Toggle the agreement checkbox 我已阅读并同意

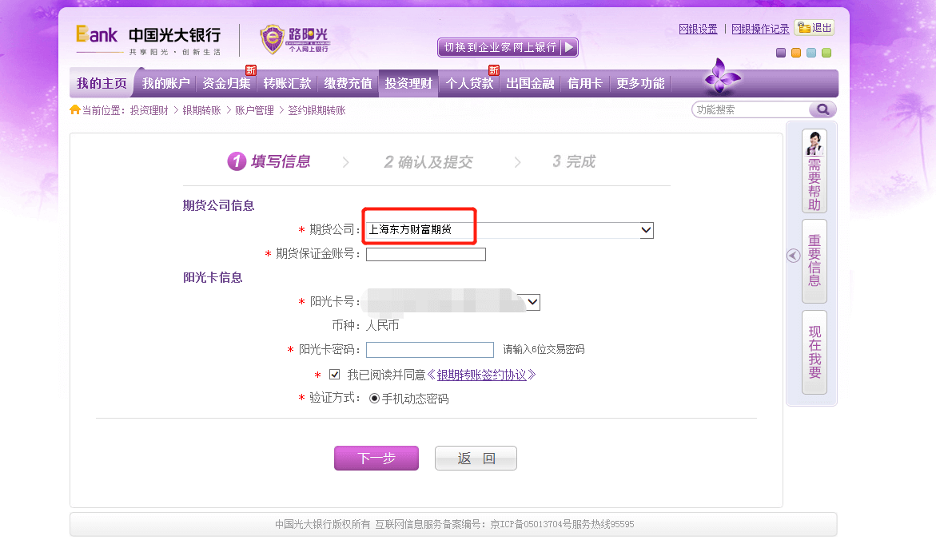(x=334, y=375)
